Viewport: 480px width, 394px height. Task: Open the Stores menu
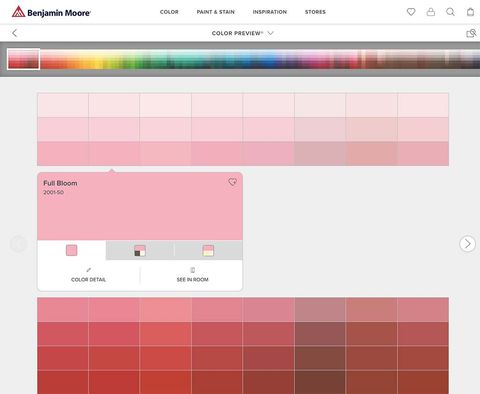tap(315, 12)
